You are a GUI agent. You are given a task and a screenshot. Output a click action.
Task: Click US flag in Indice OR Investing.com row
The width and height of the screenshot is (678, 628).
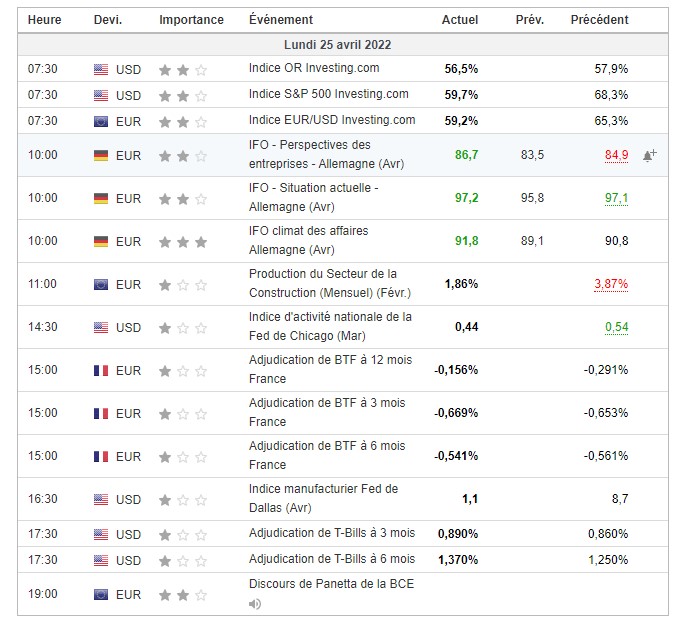point(101,69)
